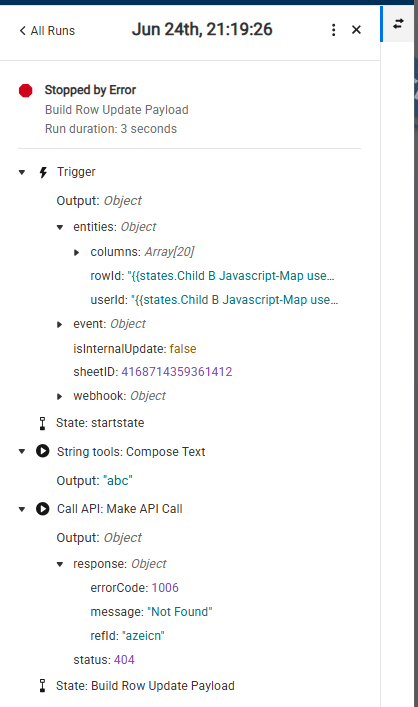Viewport: 418px width, 707px height.
Task: Collapse the entities object
Action: point(60,227)
